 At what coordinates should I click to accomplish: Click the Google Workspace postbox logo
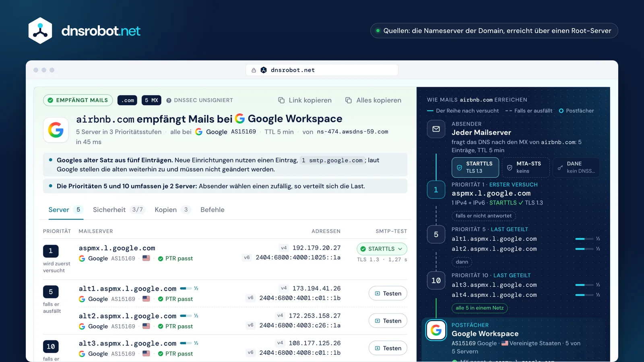click(x=436, y=330)
